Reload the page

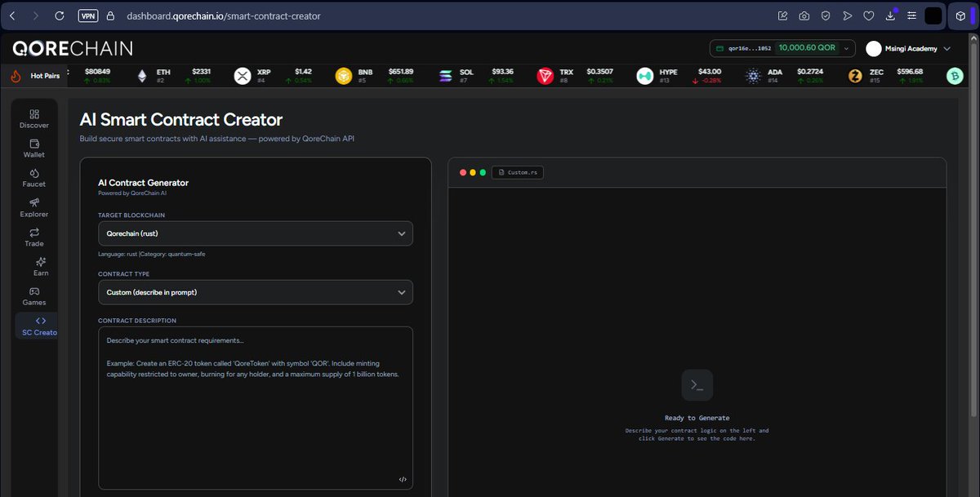[x=59, y=16]
